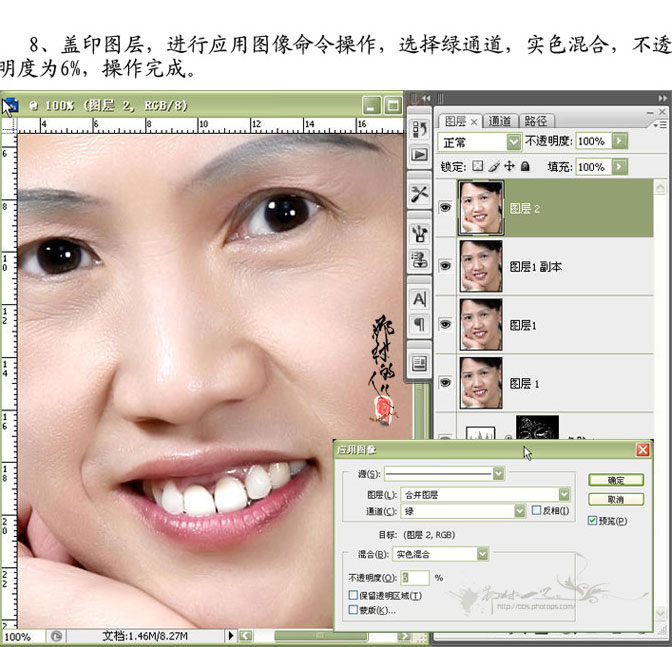Close the Apply Image dialog with red X

(642, 450)
